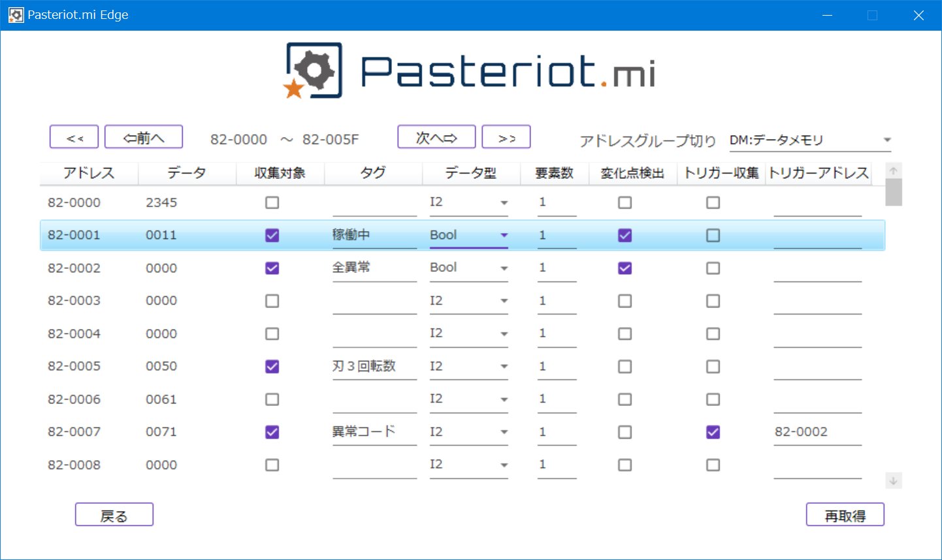Click the トリガーアドレス column header
The height and width of the screenshot is (560, 942).
(x=819, y=173)
